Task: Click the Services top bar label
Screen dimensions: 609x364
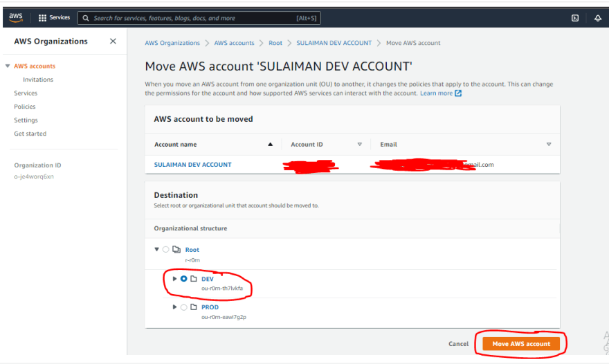Action: pos(60,17)
